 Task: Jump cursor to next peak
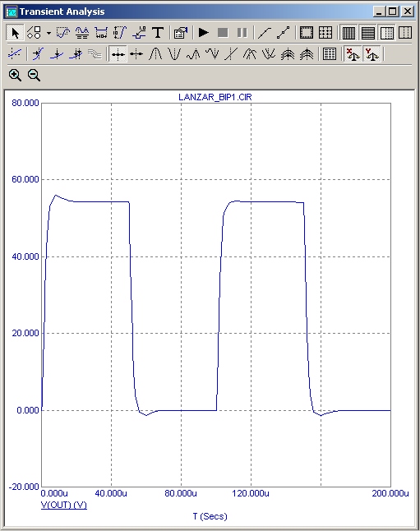click(155, 54)
